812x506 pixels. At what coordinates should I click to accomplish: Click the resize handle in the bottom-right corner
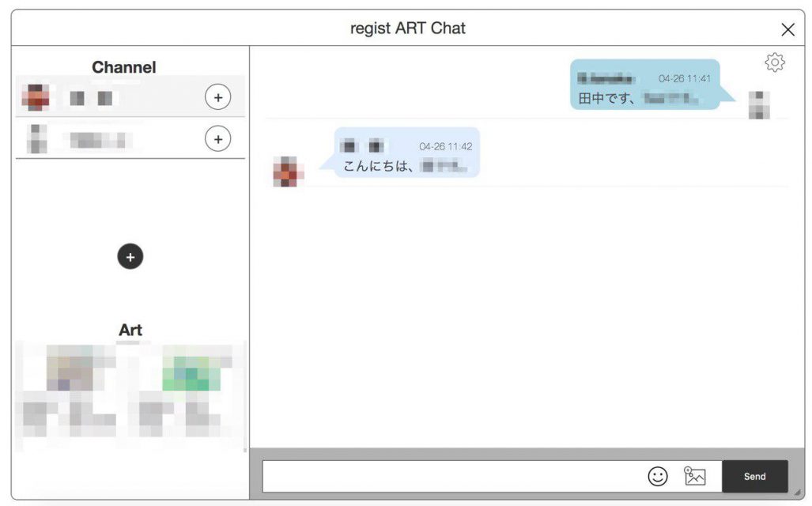(x=797, y=493)
